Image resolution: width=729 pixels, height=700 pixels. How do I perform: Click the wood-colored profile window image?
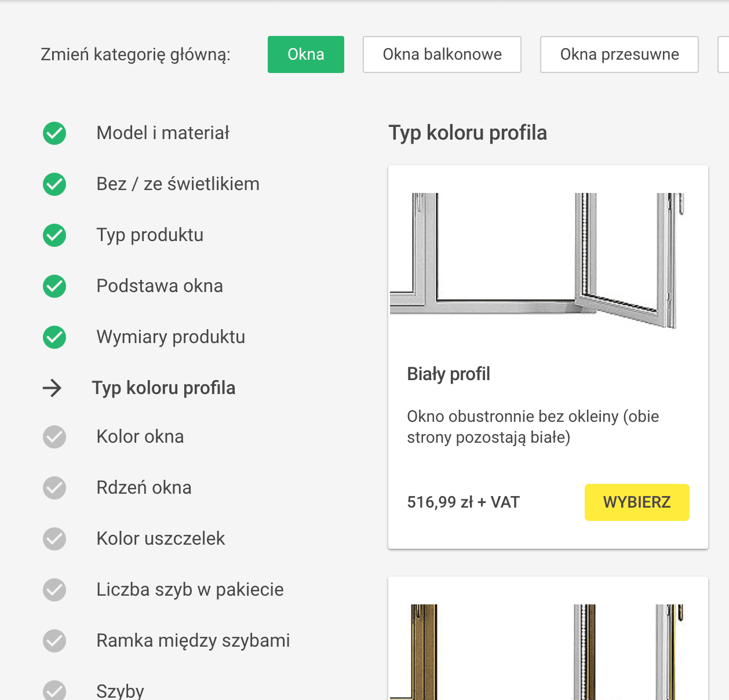[x=538, y=652]
